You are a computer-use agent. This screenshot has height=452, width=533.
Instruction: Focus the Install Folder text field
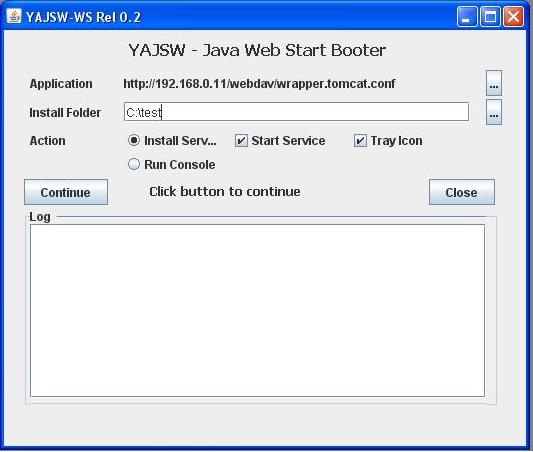point(296,112)
